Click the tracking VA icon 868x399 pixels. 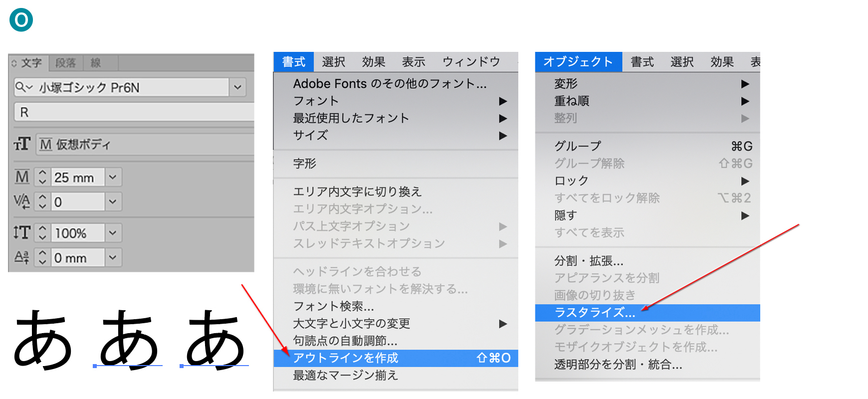point(22,201)
